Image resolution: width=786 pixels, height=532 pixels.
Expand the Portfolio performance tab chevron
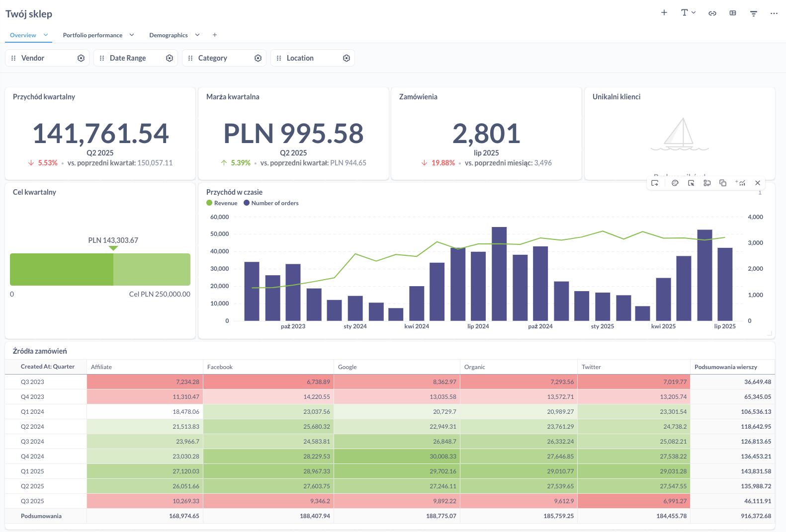coord(132,35)
